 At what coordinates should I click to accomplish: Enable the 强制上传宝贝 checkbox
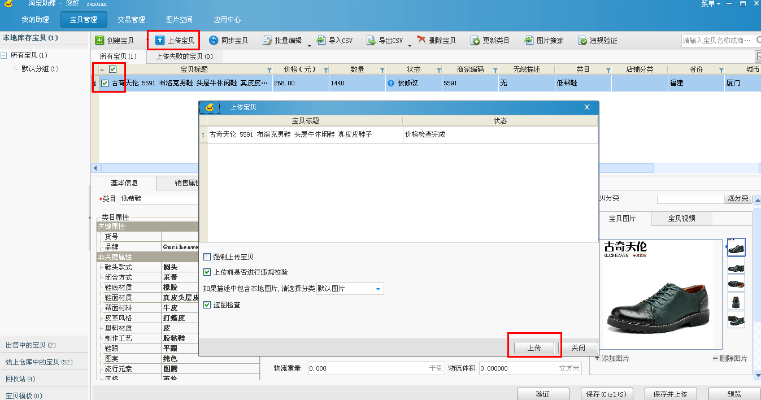coord(207,257)
